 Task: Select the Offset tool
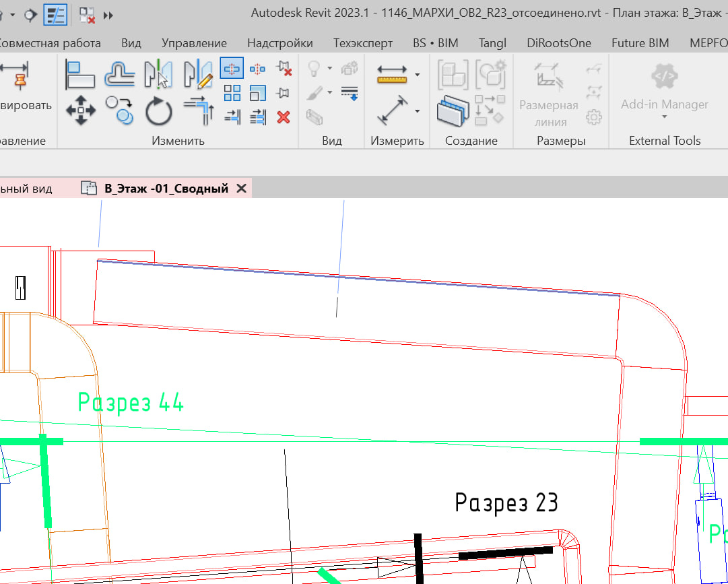119,74
